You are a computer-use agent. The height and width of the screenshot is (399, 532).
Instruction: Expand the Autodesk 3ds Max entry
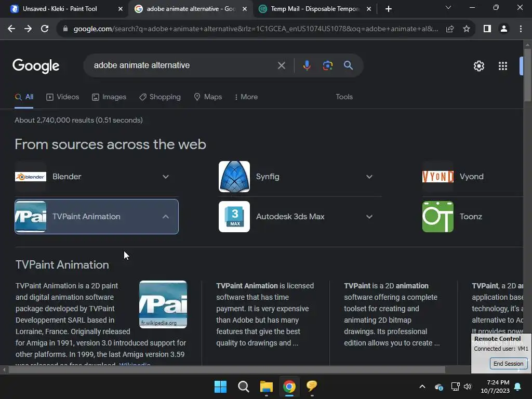click(369, 217)
